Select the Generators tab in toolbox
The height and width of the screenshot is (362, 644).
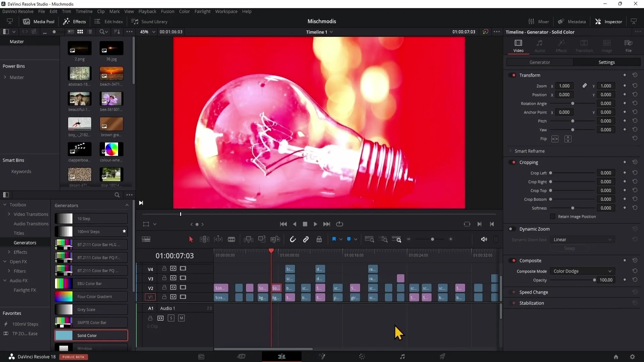tap(25, 242)
